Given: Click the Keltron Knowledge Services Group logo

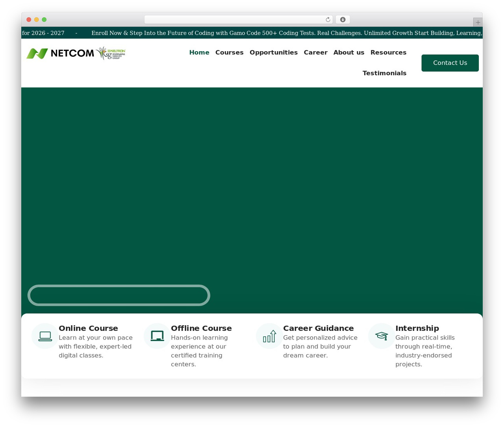Looking at the screenshot, I should click(x=111, y=53).
